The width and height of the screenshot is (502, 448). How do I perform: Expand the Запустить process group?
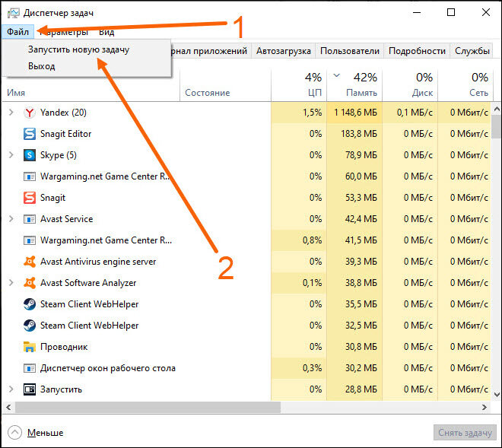point(11,389)
